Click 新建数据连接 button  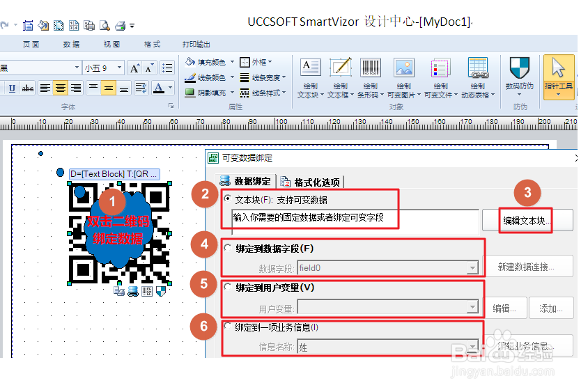(527, 267)
